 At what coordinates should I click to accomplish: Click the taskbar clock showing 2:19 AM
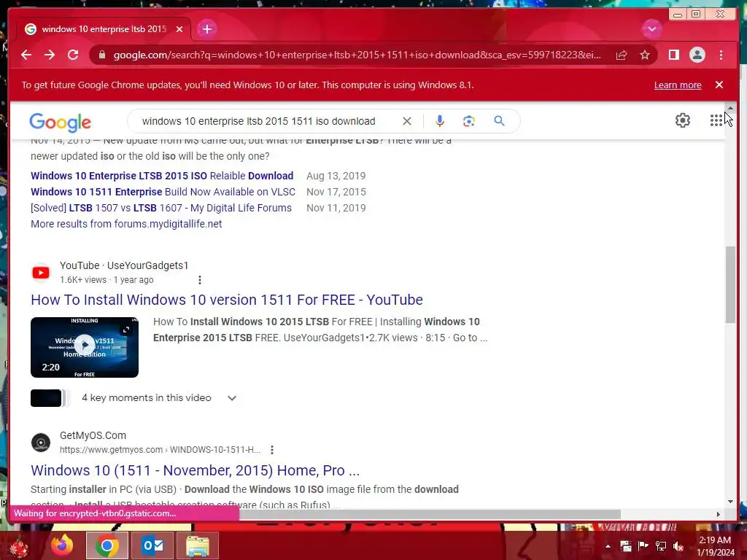(x=716, y=546)
